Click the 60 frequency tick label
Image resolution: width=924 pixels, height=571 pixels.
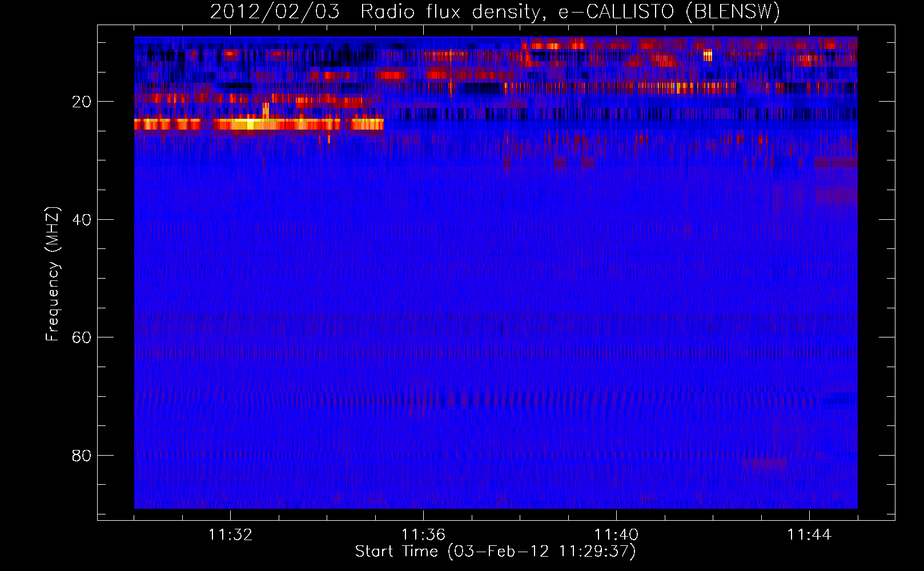tap(82, 337)
